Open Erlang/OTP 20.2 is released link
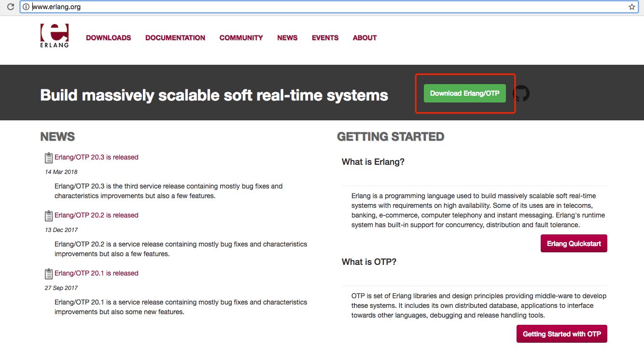This screenshot has width=644, height=363. click(x=97, y=215)
